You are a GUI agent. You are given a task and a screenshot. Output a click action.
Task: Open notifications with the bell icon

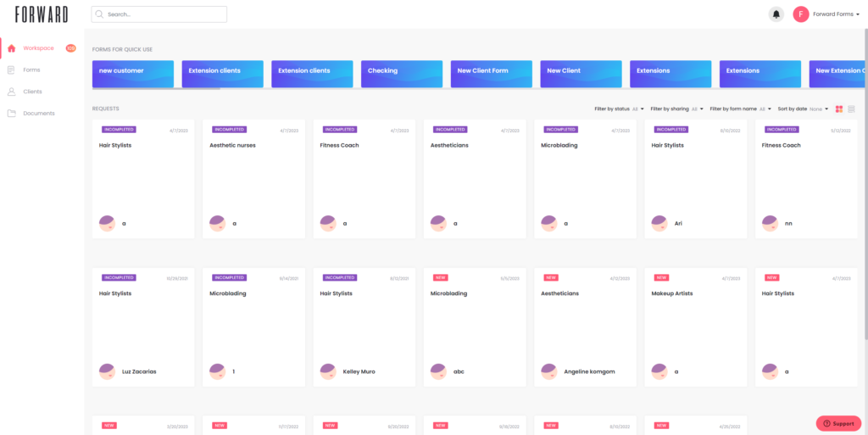tap(776, 14)
